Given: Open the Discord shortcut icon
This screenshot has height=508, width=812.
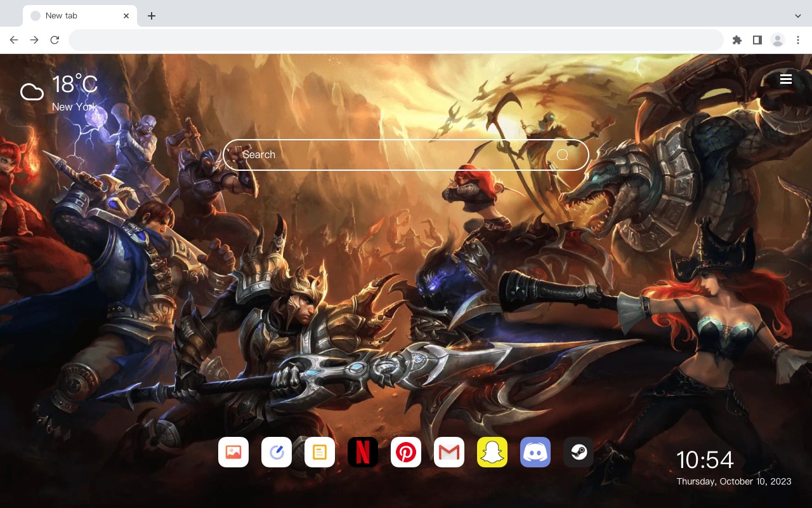Looking at the screenshot, I should (535, 452).
